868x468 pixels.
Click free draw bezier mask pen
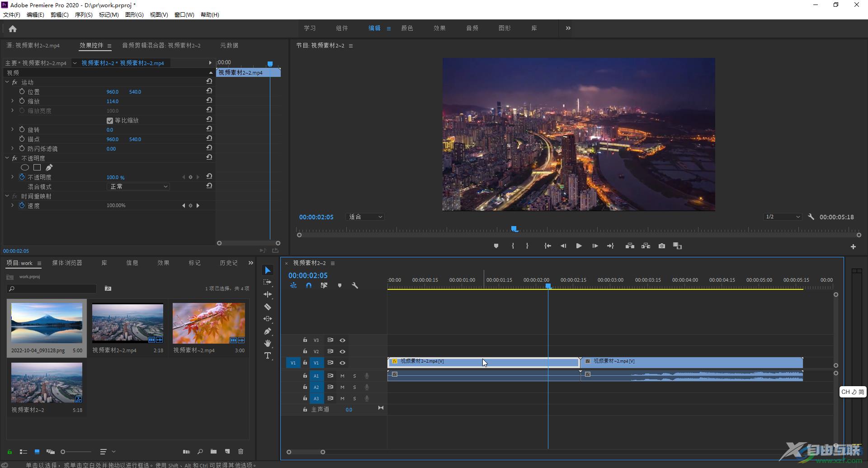point(49,167)
